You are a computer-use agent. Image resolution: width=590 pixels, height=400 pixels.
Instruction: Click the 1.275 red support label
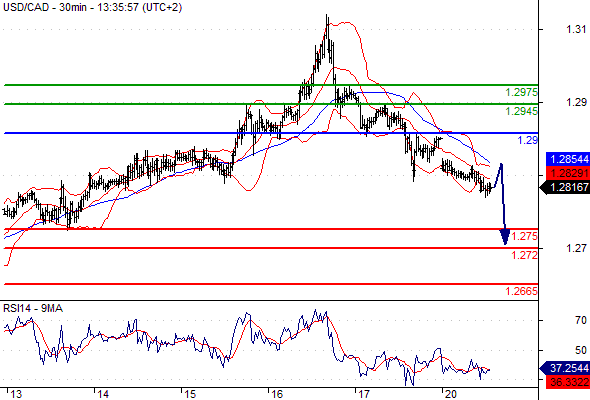(x=525, y=236)
